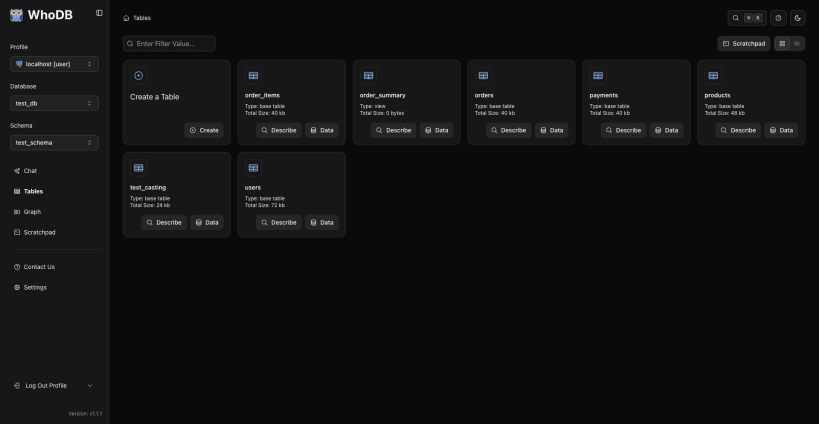Click the Type: view text on order_summary
This screenshot has height=424, width=819.
pyautogui.click(x=372, y=107)
